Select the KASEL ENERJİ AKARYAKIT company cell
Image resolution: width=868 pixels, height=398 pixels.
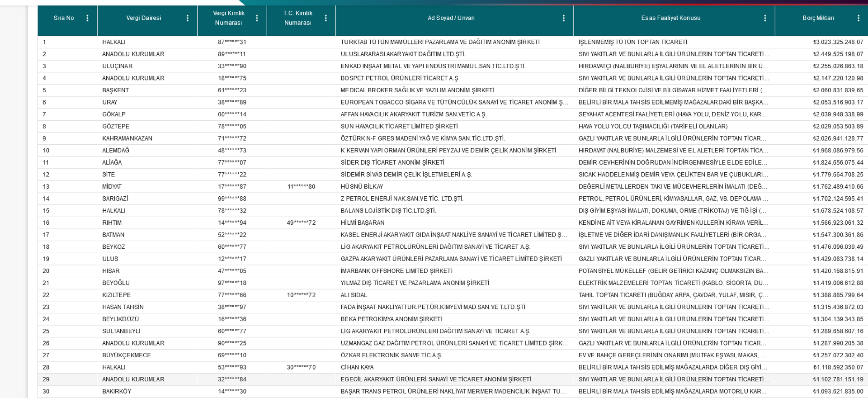coord(454,235)
